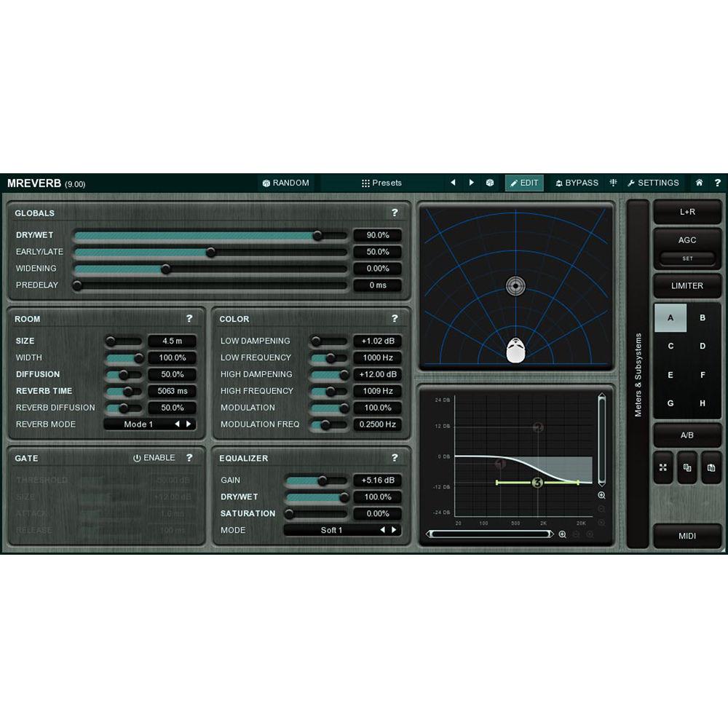
Task: Click the copy icon below the A/B button
Action: tap(687, 469)
